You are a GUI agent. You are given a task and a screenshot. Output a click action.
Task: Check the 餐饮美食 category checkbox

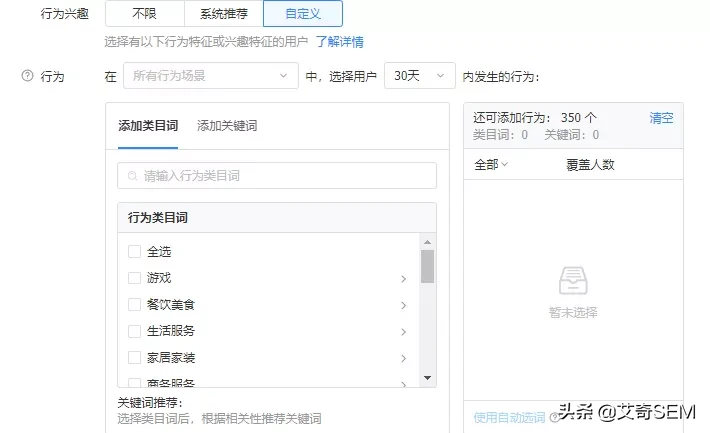pos(134,304)
